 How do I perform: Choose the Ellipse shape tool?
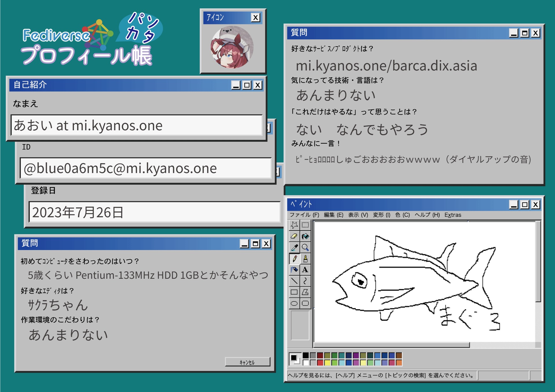tap(294, 303)
